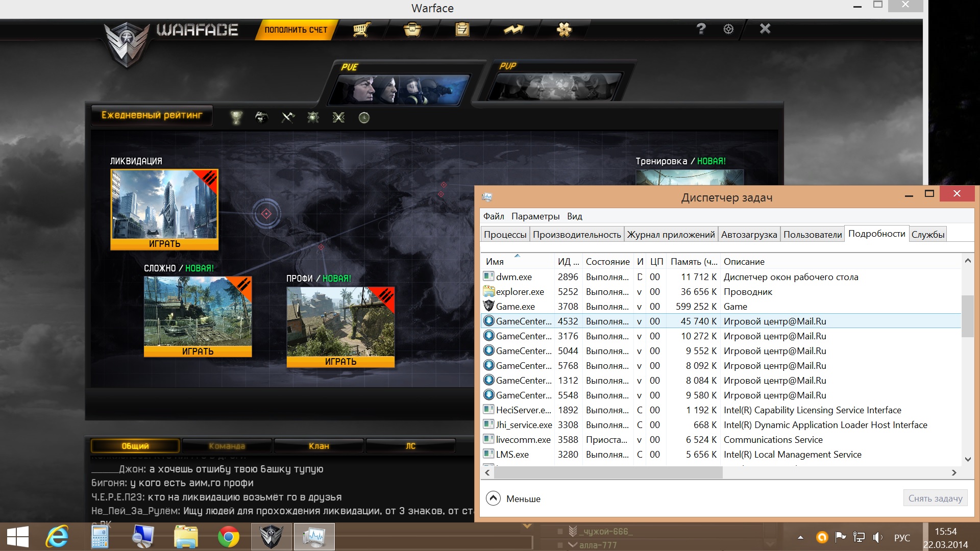Switch chat to the ЛС tab
This screenshot has height=551, width=980.
[x=410, y=446]
